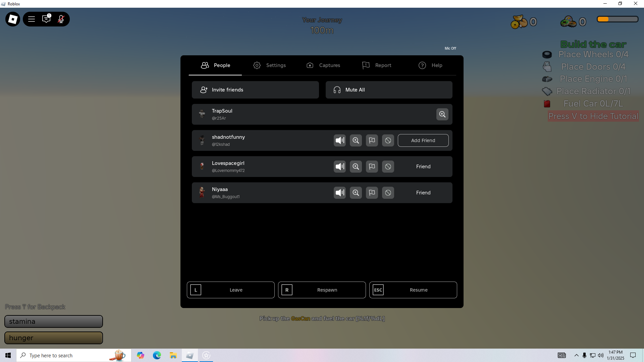Open File Explorer from the taskbar

[173, 355]
